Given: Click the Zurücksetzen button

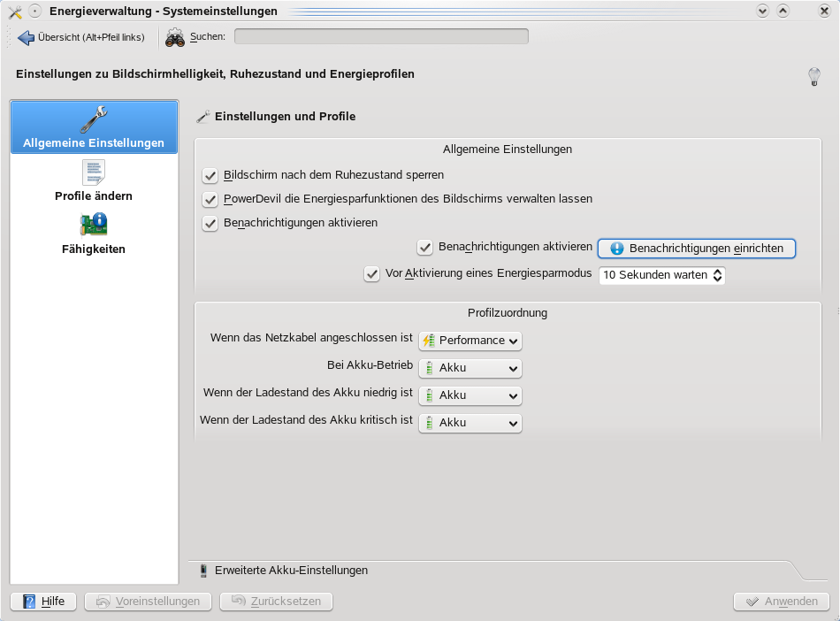Looking at the screenshot, I should (x=277, y=602).
